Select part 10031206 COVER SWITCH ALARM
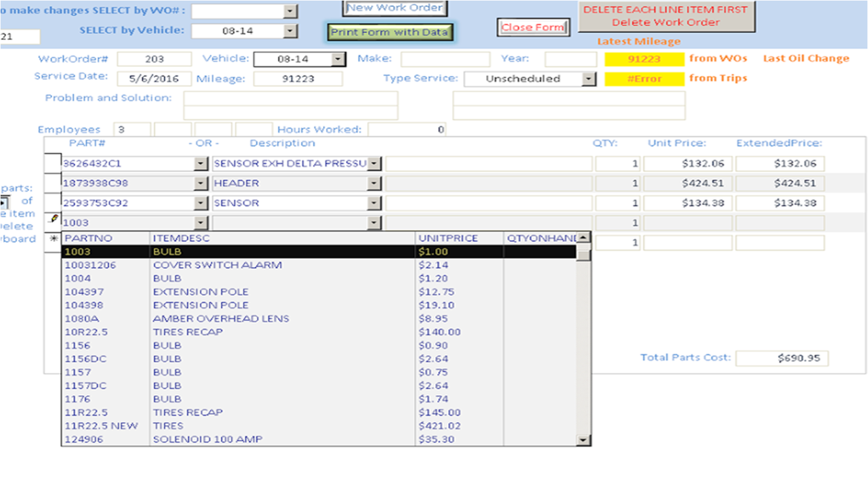 tap(319, 265)
